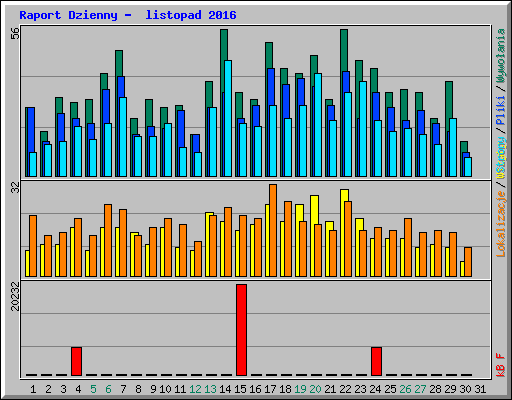The height and width of the screenshot is (400, 512).
Task: Select green weekend day 26 label
Action: [x=405, y=389]
